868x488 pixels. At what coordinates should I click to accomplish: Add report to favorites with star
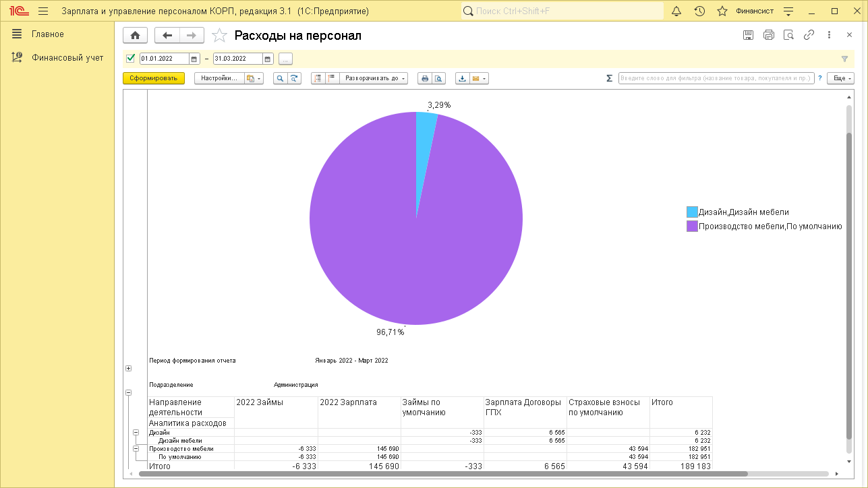click(219, 36)
